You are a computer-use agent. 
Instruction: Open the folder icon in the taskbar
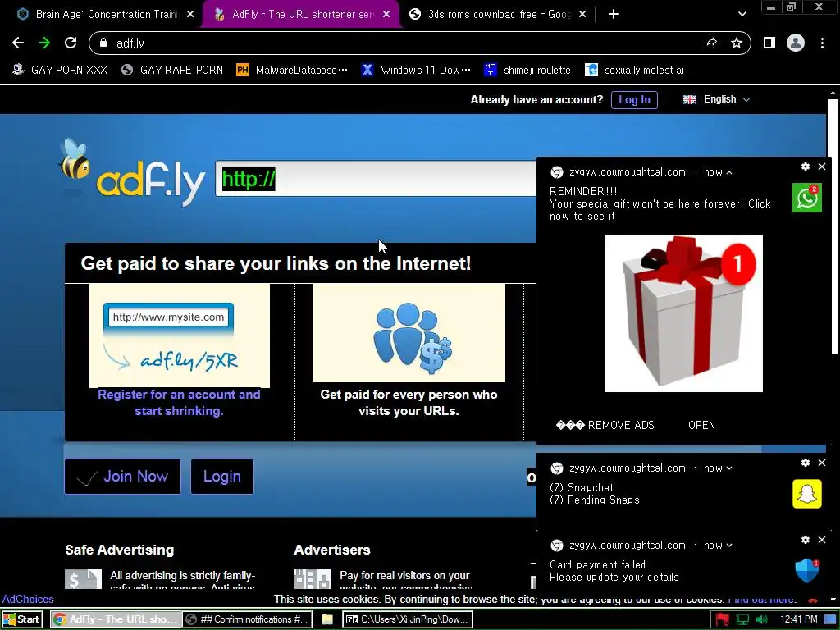327,619
